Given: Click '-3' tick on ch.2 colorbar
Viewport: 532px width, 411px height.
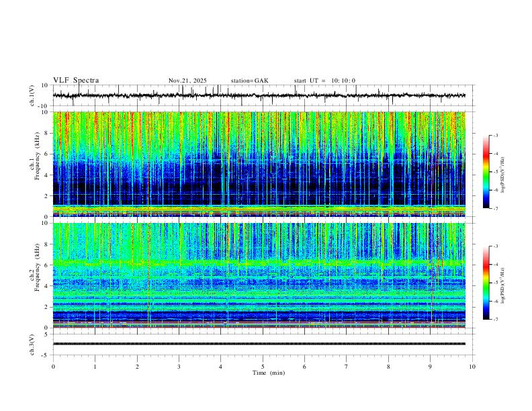Looking at the screenshot, I should click(495, 246).
